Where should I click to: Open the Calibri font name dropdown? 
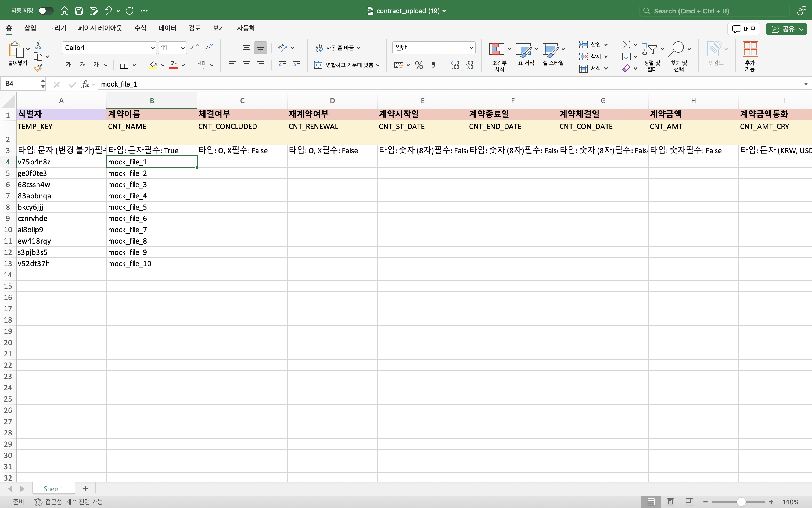pyautogui.click(x=152, y=48)
